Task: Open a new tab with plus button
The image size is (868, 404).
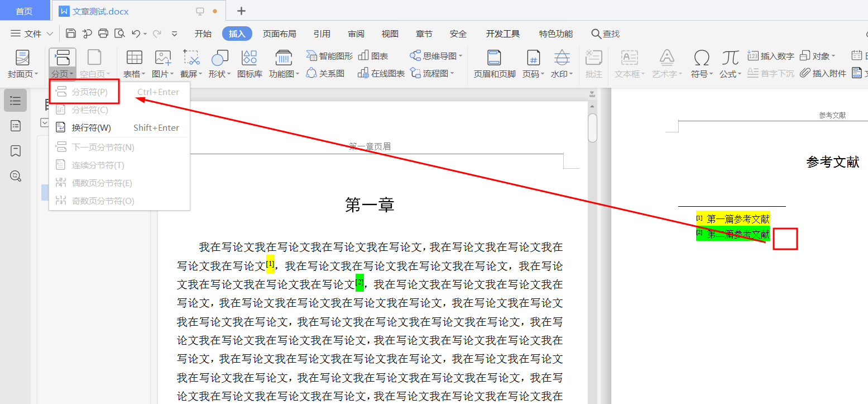Action: [241, 11]
